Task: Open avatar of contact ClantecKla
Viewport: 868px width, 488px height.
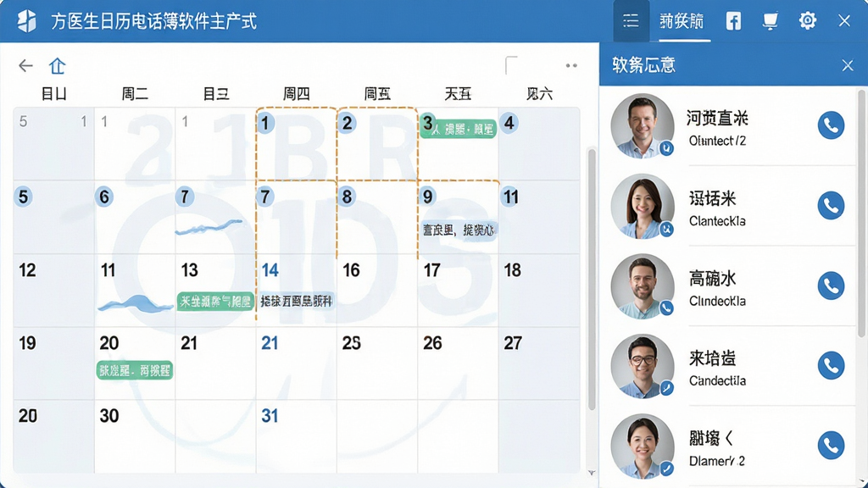Action: coord(643,206)
